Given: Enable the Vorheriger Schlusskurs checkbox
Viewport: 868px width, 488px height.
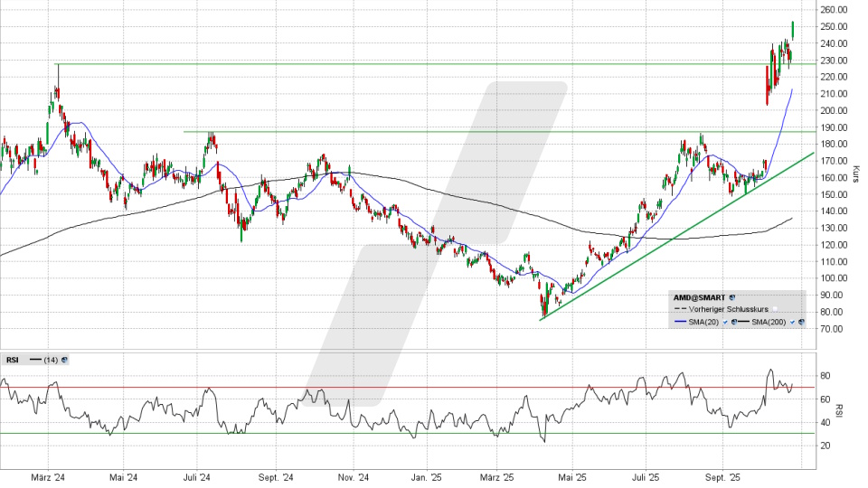Looking at the screenshot, I should pyautogui.click(x=774, y=309).
